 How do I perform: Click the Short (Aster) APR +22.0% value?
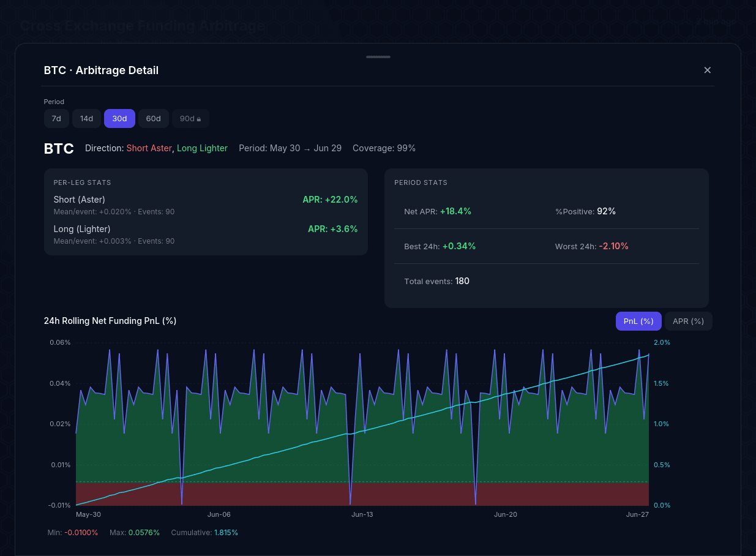tap(330, 200)
